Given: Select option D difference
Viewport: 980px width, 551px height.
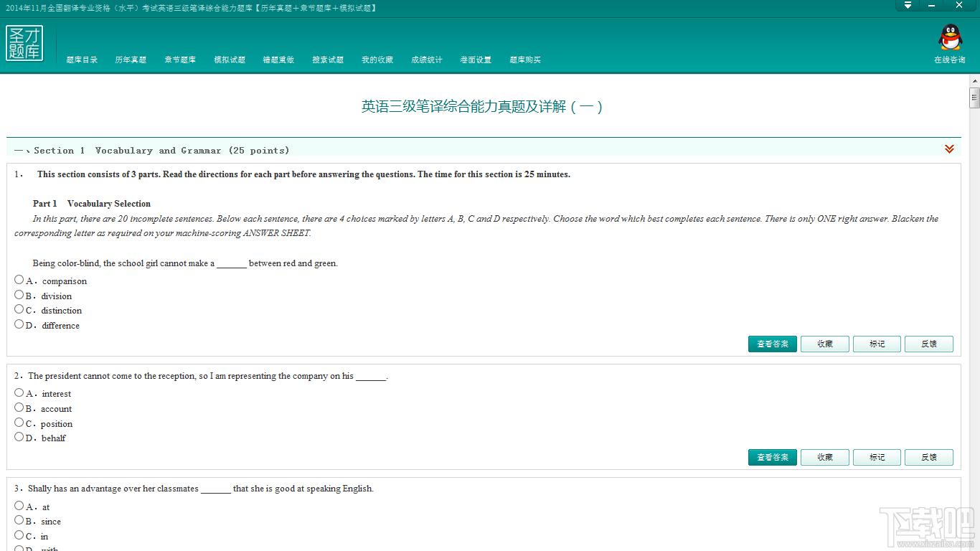Looking at the screenshot, I should tap(19, 324).
